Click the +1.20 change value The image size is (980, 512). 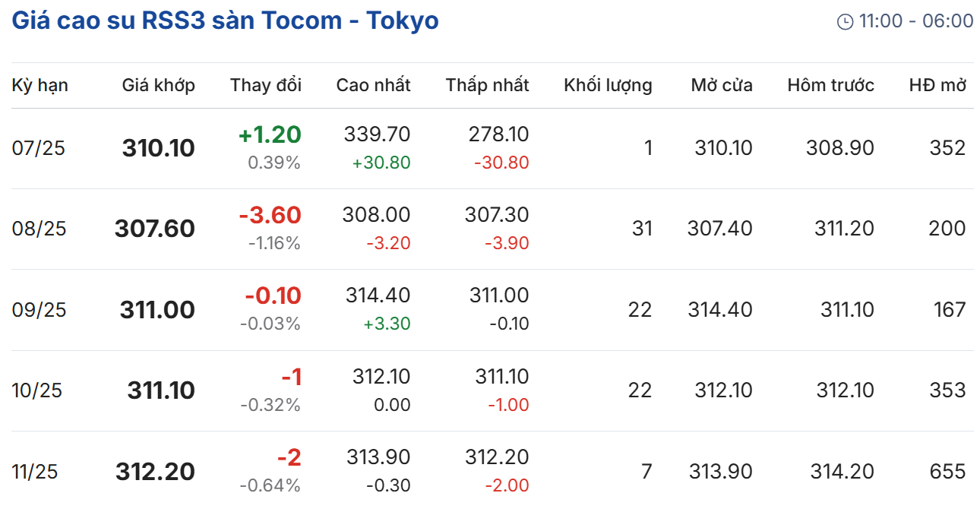point(270,135)
